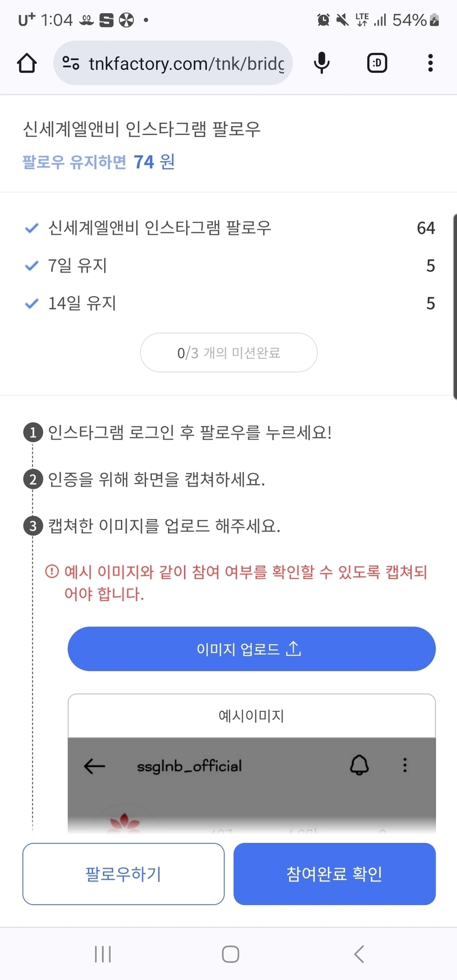The height and width of the screenshot is (980, 457).
Task: Tap the URL address field
Action: [186, 63]
